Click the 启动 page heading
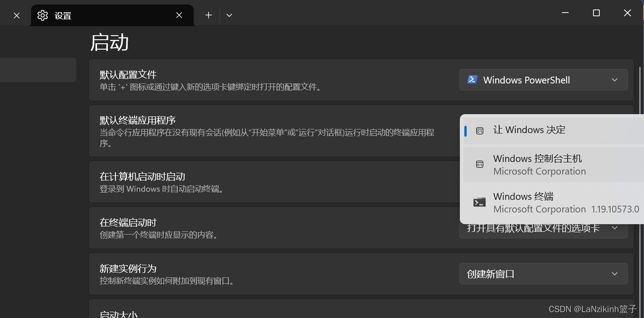Viewport: 644px width, 318px height. [x=110, y=42]
